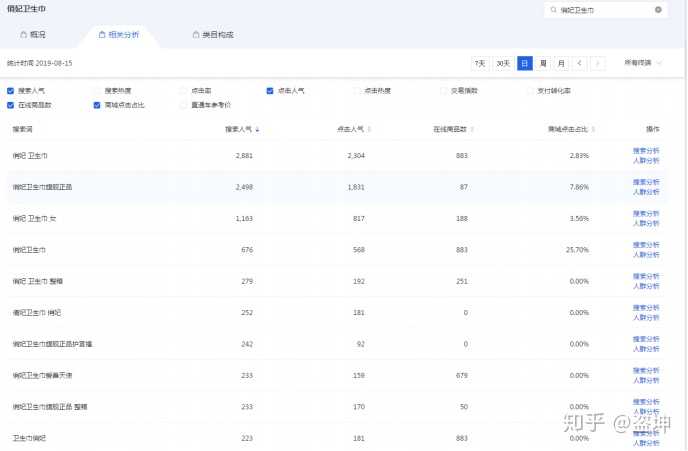This screenshot has height=451, width=688.
Task: Go to previous date with left arrow
Action: [x=579, y=63]
